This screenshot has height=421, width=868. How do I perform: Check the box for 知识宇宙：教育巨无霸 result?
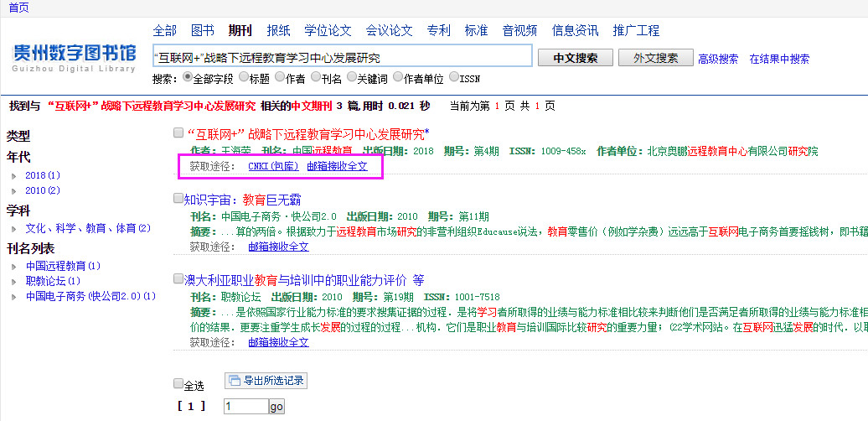point(178,198)
